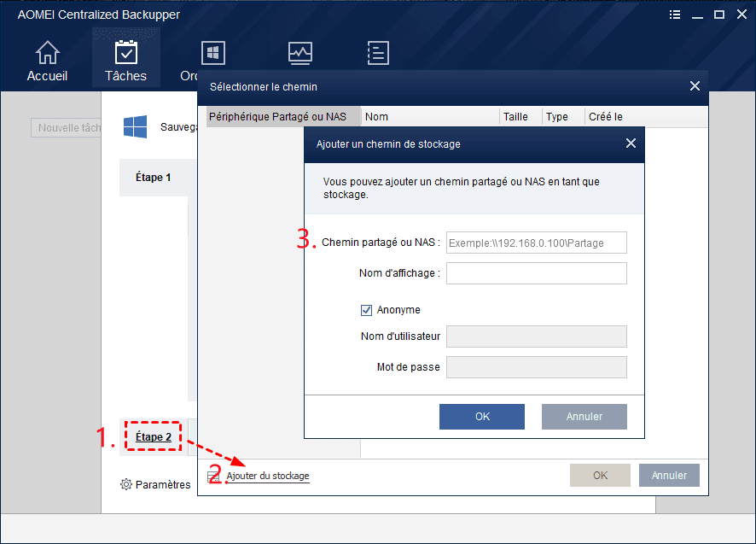The width and height of the screenshot is (756, 544).
Task: Close the Sélectionner le chemin dialog
Action: pos(695,86)
